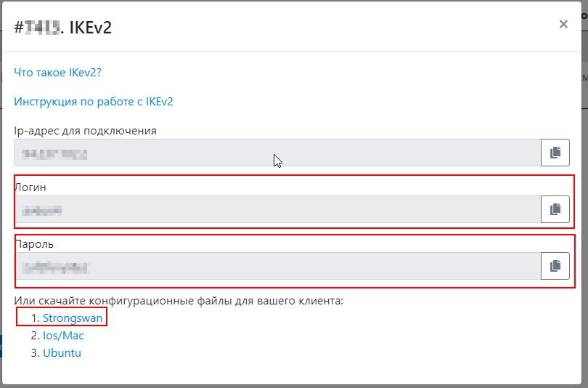Viewport: 588px width, 388px height.
Task: Open "Инструкция по работе с IKEv2" link
Action: coord(94,102)
